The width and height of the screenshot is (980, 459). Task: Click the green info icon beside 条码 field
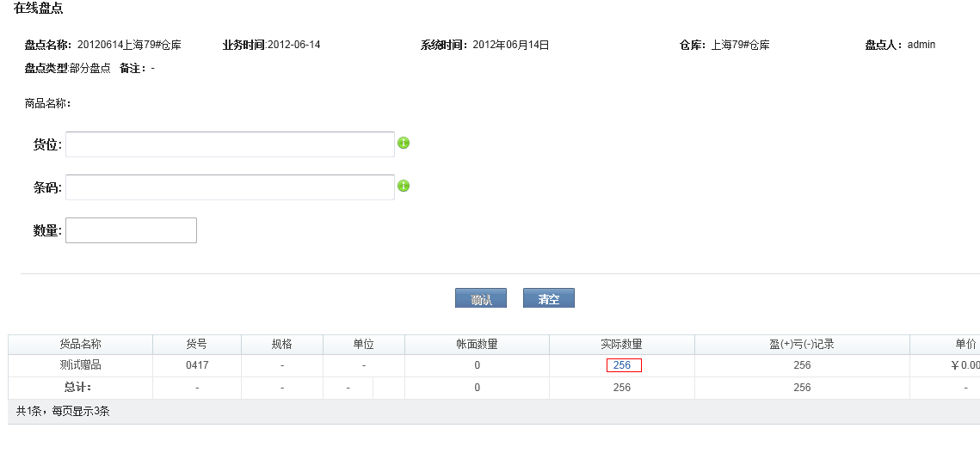(404, 186)
